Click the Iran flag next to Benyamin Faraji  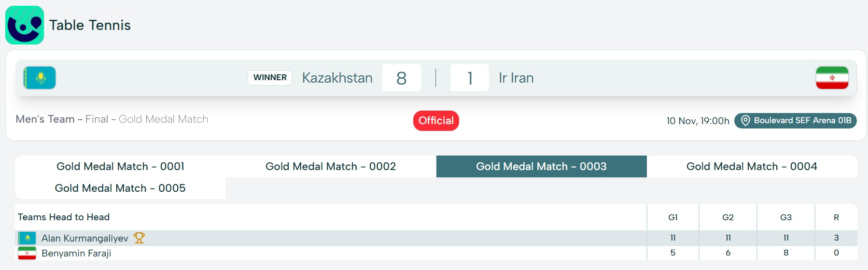coord(27,253)
